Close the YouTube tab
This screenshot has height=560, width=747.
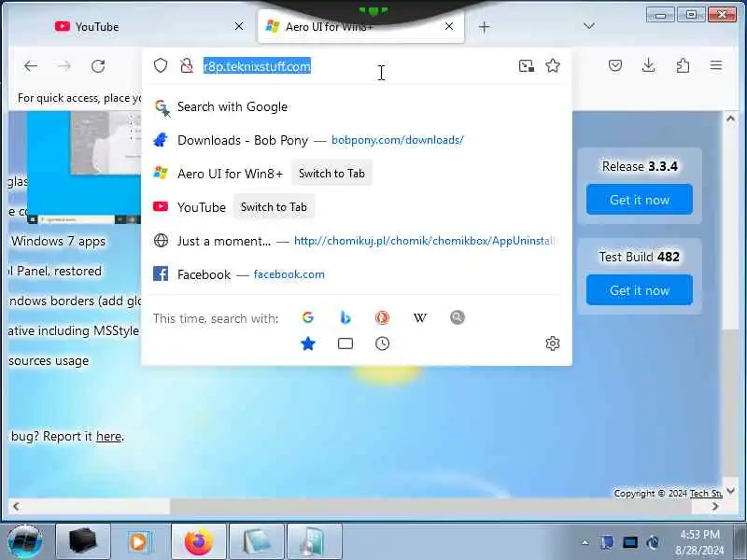pyautogui.click(x=239, y=27)
